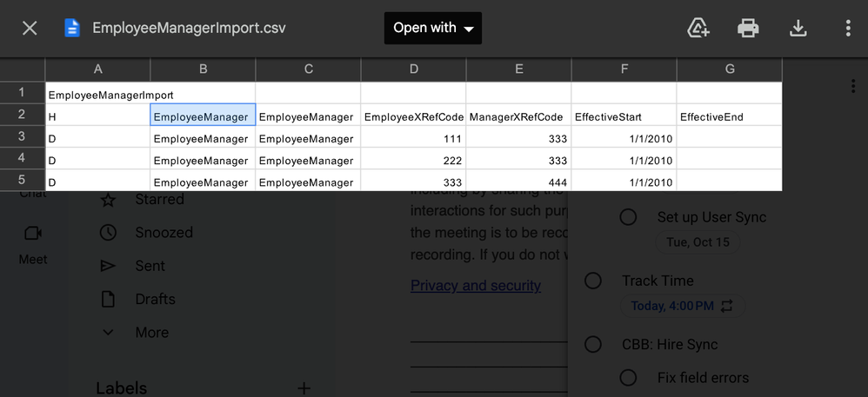This screenshot has width=868, height=397.
Task: Click ManagerXRefCode header cell
Action: [518, 116]
